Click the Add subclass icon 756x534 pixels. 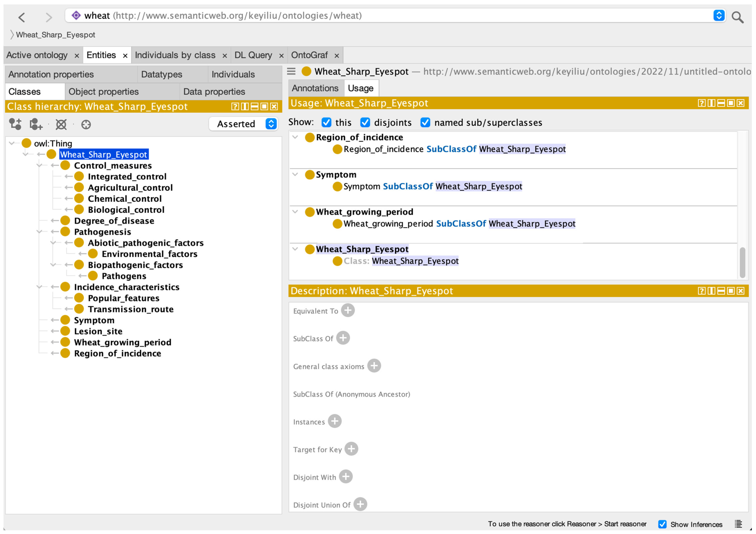(x=15, y=124)
